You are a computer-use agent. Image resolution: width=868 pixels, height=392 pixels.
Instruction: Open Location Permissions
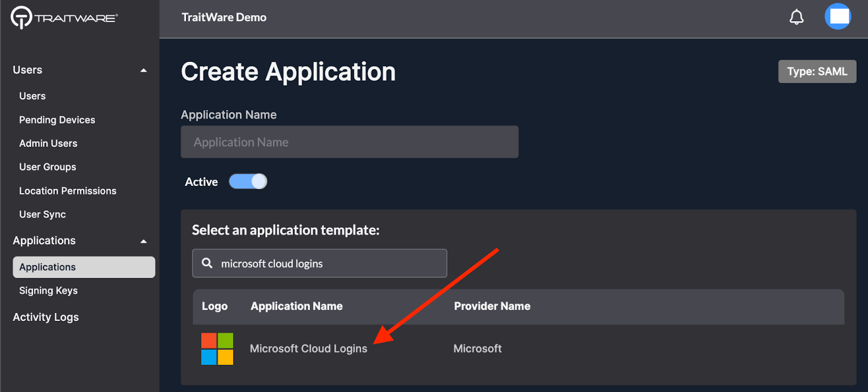coord(68,191)
